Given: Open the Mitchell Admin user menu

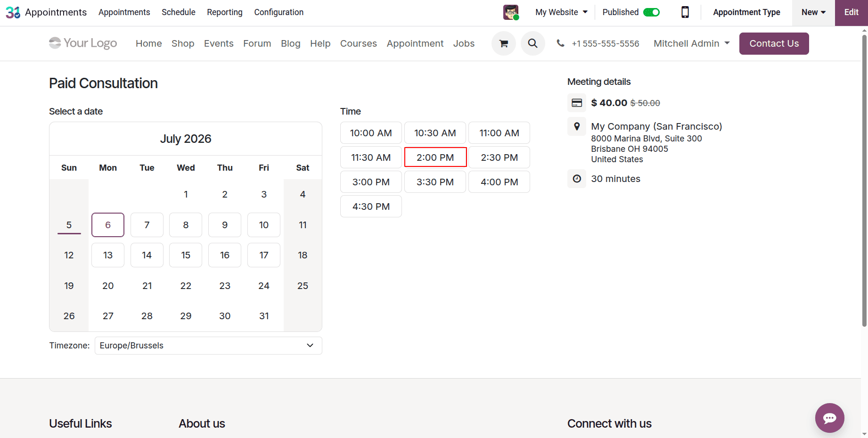Looking at the screenshot, I should click(x=692, y=43).
